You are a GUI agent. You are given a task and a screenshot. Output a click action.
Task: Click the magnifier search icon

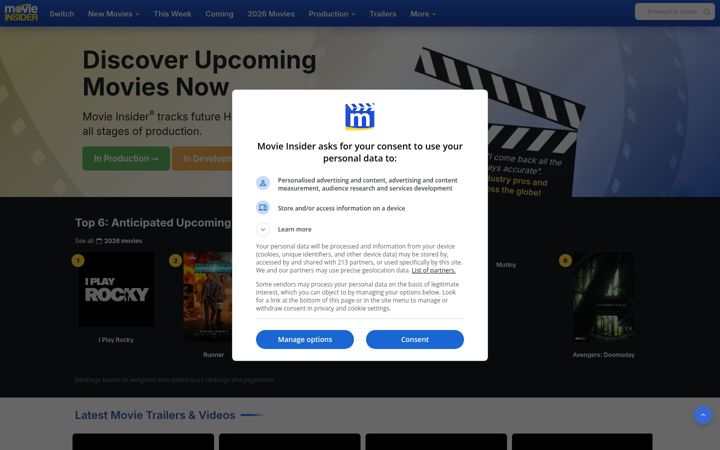click(707, 12)
